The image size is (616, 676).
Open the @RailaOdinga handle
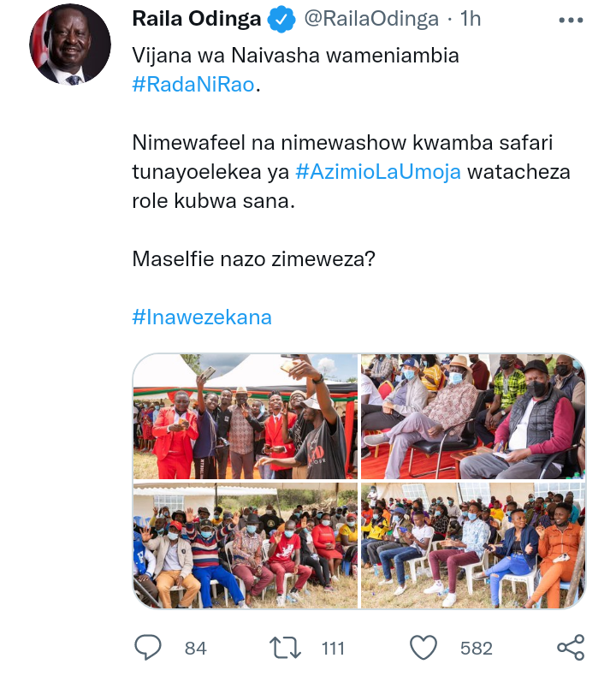[371, 19]
